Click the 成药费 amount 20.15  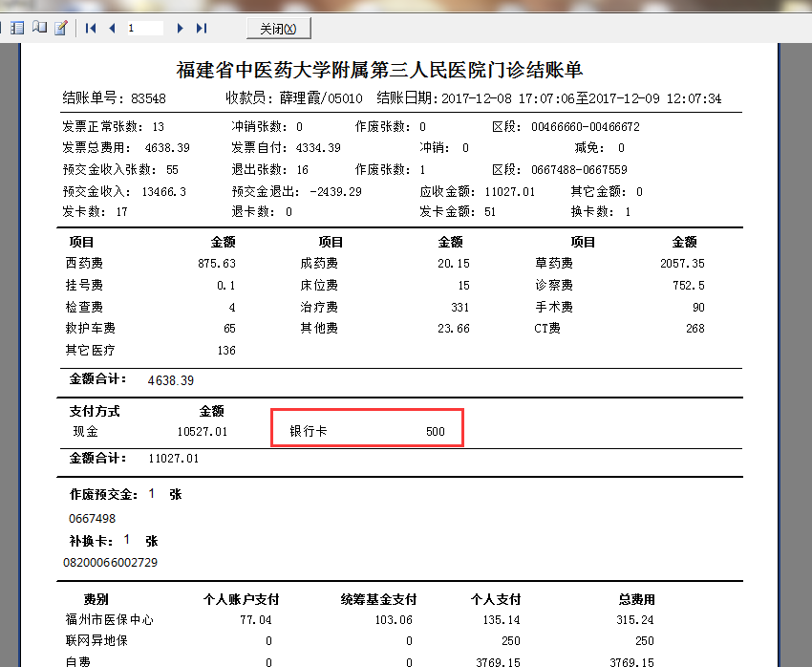coord(453,264)
